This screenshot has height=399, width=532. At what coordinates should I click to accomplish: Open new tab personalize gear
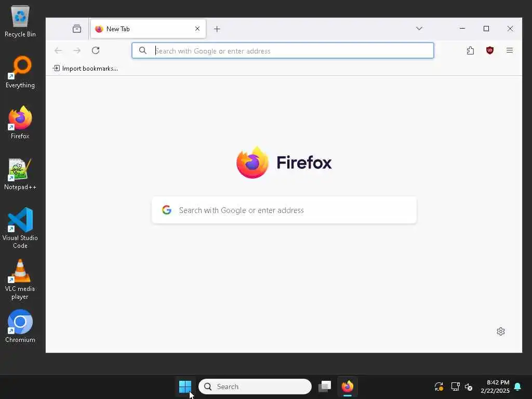[x=501, y=331]
